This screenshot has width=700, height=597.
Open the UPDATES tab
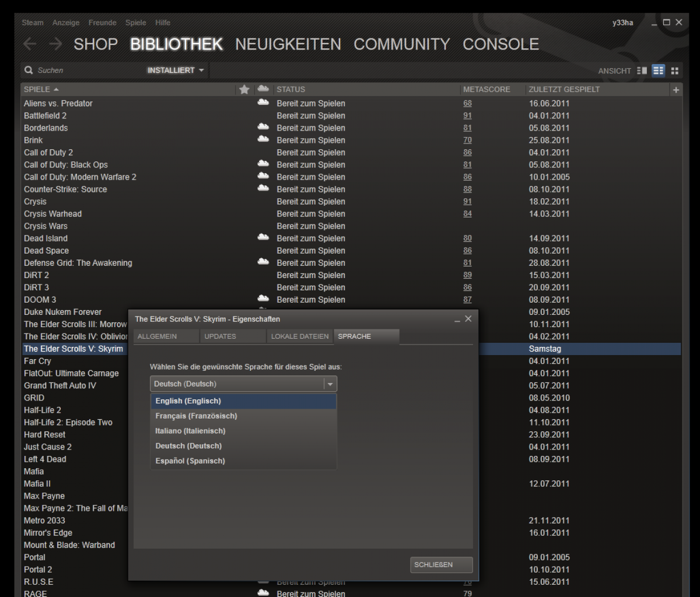pos(233,336)
